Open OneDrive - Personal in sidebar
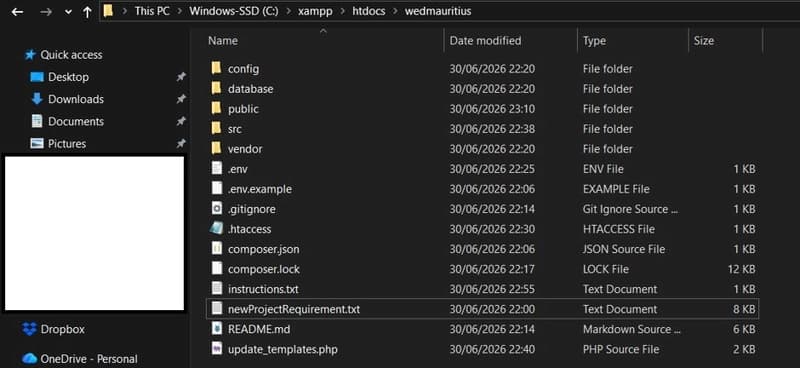Screen dimensions: 800x368 pyautogui.click(x=89, y=359)
